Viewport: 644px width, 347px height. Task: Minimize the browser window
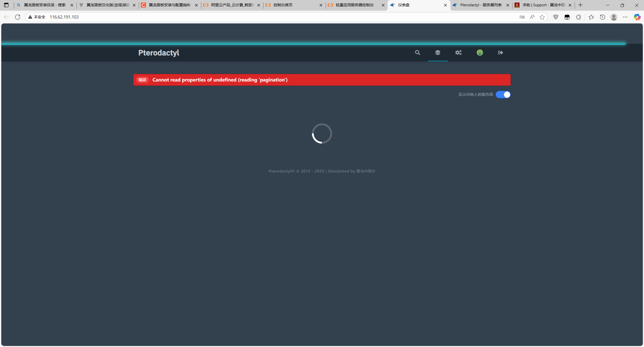pos(608,5)
